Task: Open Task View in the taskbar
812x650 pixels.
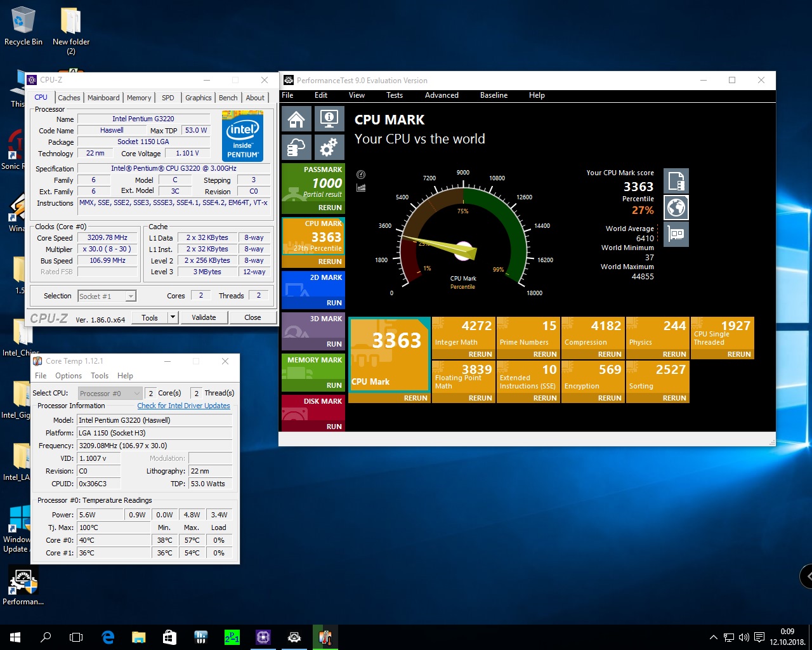Action: pyautogui.click(x=76, y=637)
